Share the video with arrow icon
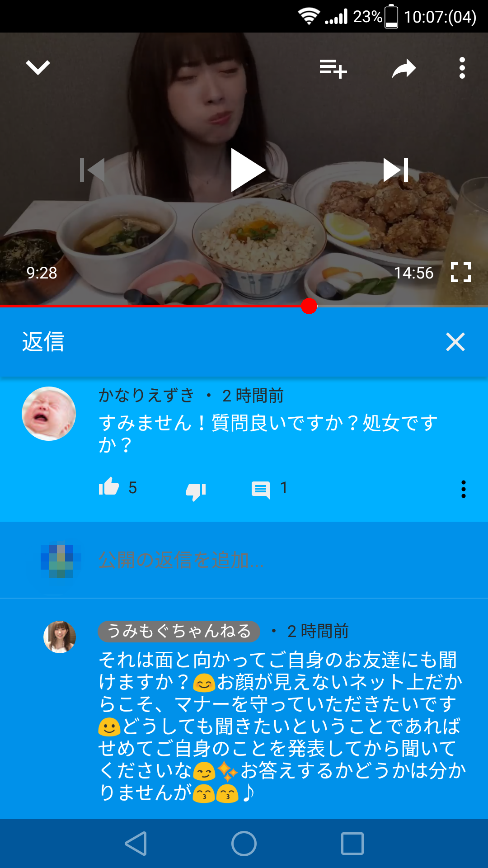The width and height of the screenshot is (488, 868). (x=404, y=69)
